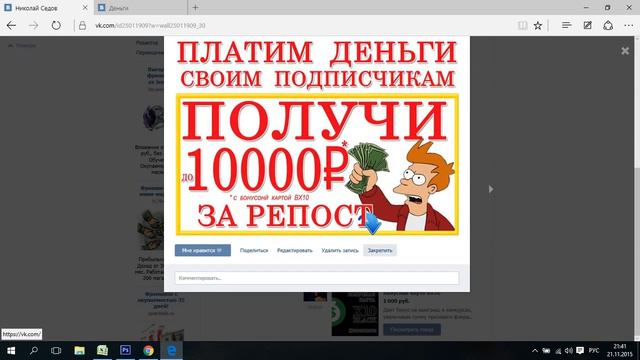Click the Edge icon on the taskbar
Viewport: 640px width, 360px height.
pos(171,351)
